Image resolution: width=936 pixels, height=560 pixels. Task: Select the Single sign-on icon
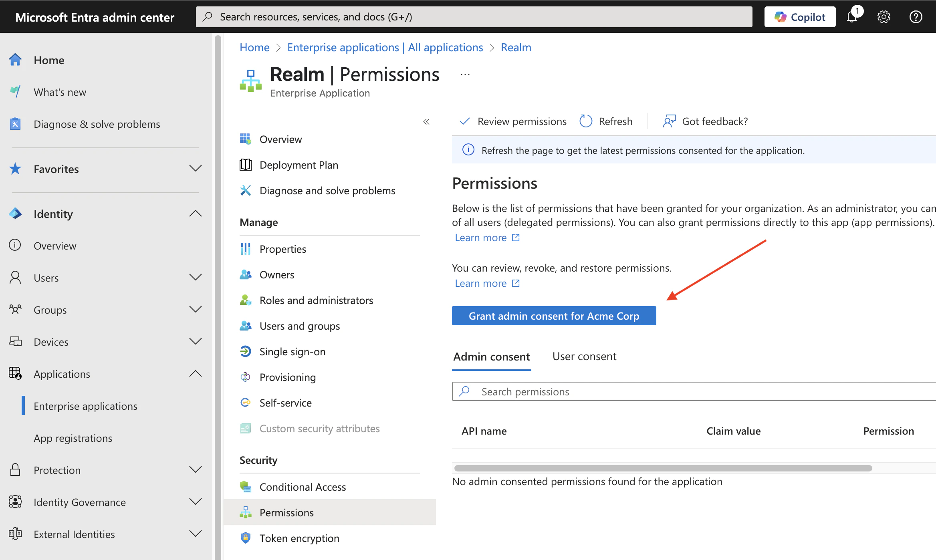pos(245,351)
